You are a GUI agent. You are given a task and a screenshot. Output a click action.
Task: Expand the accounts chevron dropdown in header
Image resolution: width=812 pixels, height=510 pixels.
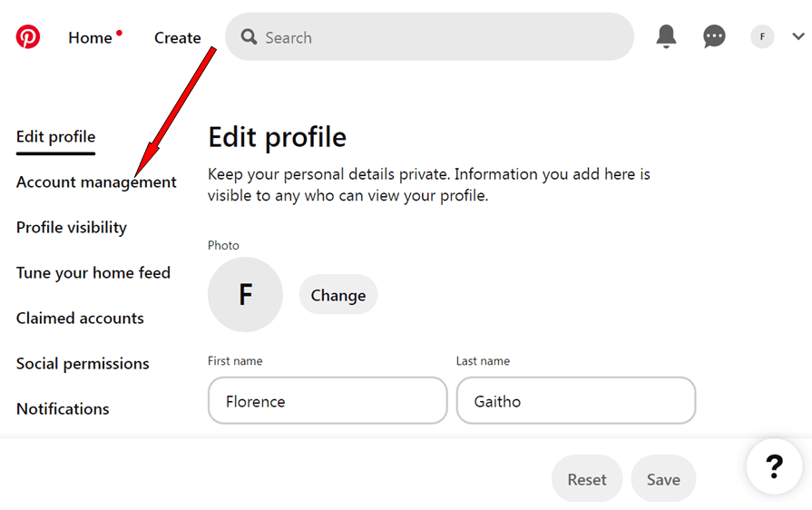click(798, 36)
